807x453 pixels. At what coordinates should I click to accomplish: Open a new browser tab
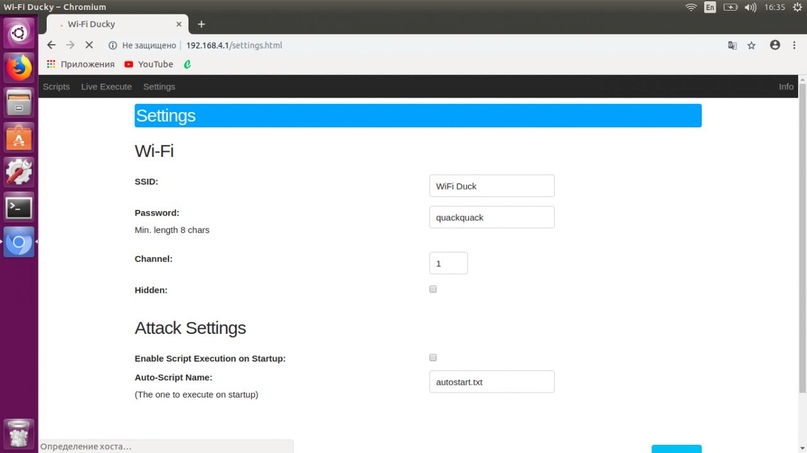point(201,24)
